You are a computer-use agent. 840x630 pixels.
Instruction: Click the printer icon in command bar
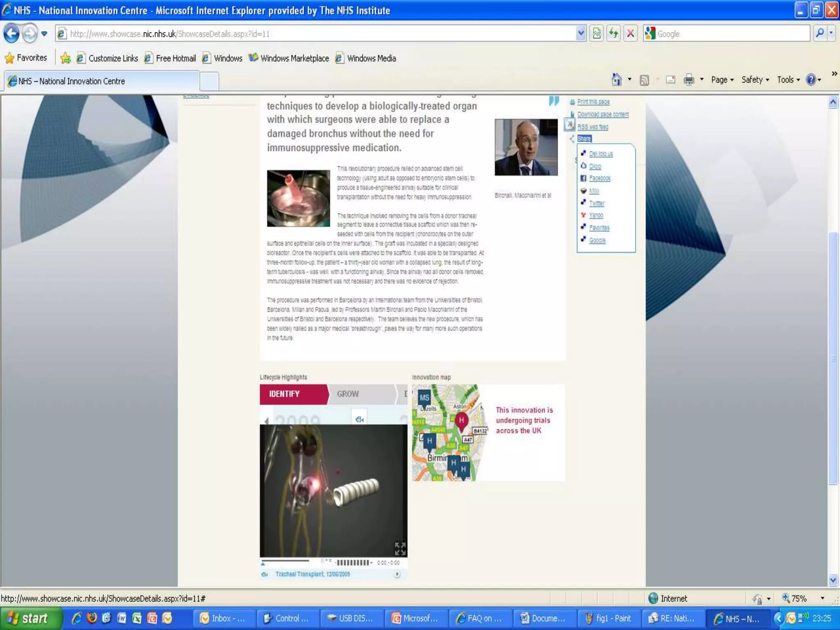[x=689, y=80]
